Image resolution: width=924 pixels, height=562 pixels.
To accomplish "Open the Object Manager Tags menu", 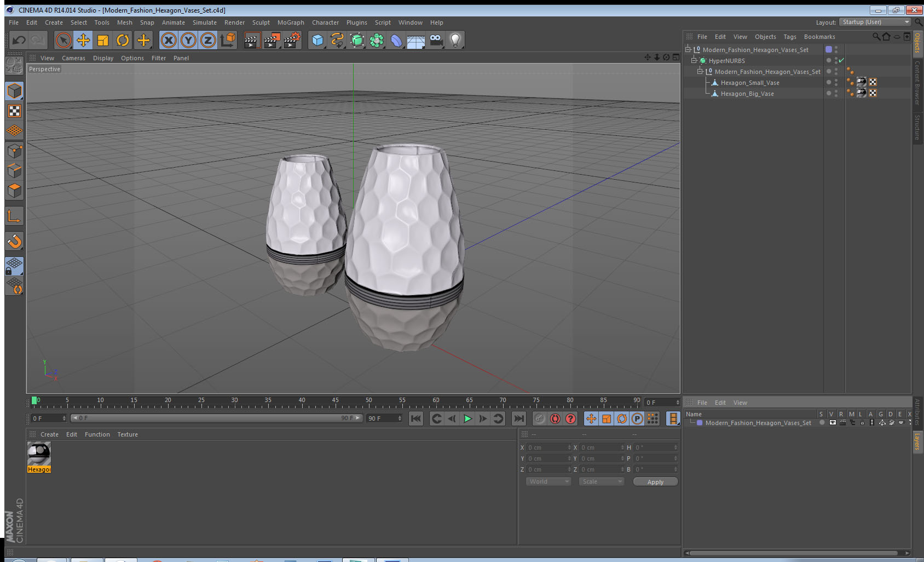I will [x=790, y=37].
